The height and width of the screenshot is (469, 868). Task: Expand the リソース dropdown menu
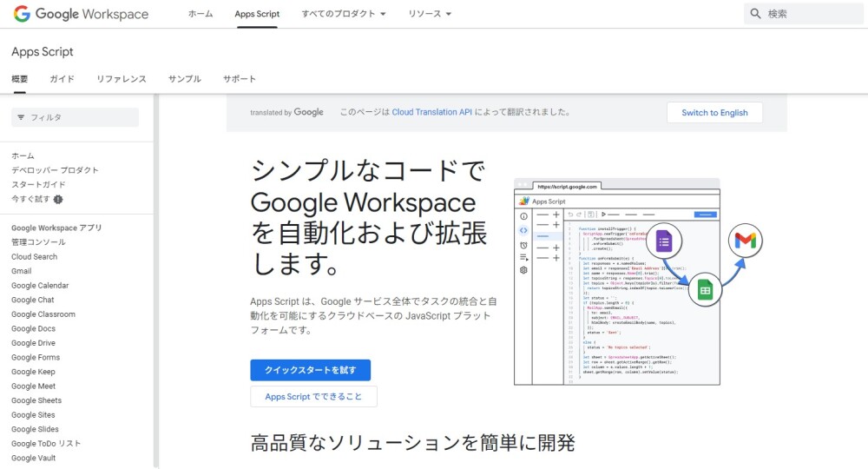tap(431, 14)
